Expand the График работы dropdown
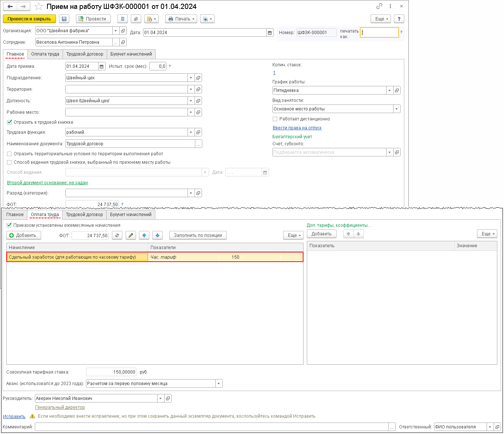This screenshot has height=434, width=504. 389,90
